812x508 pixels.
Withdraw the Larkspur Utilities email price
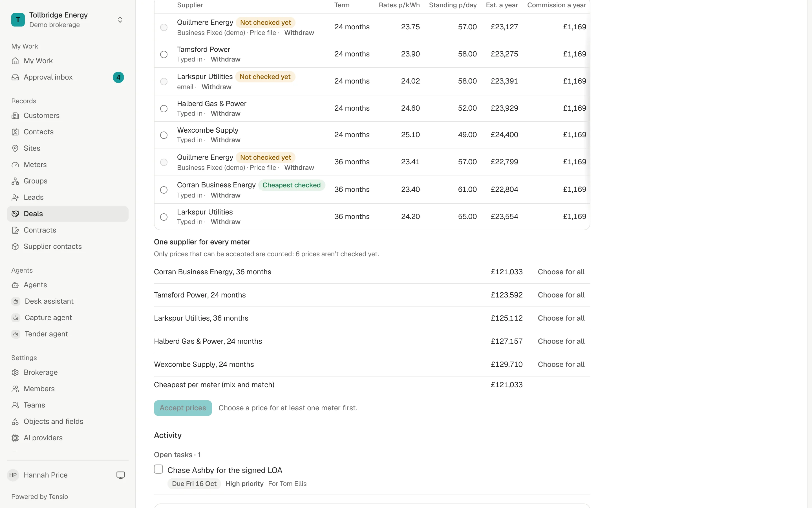[217, 87]
